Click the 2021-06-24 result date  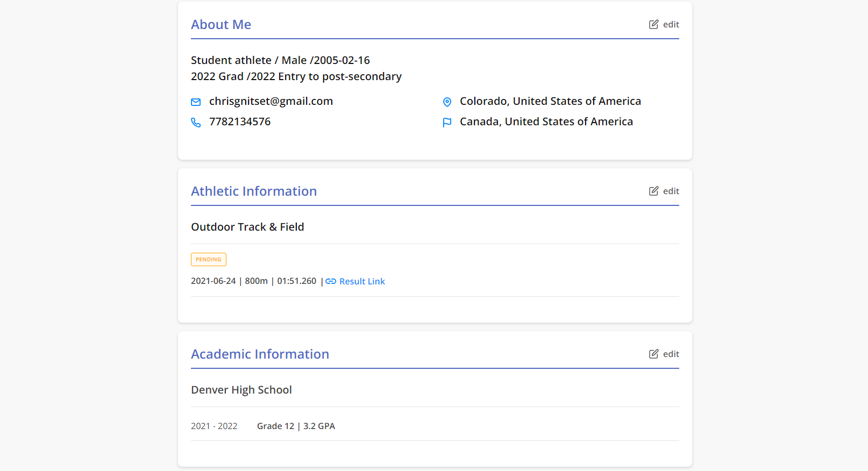click(214, 281)
